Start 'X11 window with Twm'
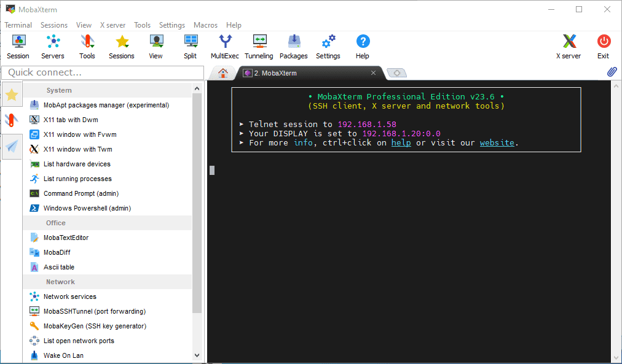The width and height of the screenshot is (622, 364). pos(107,149)
